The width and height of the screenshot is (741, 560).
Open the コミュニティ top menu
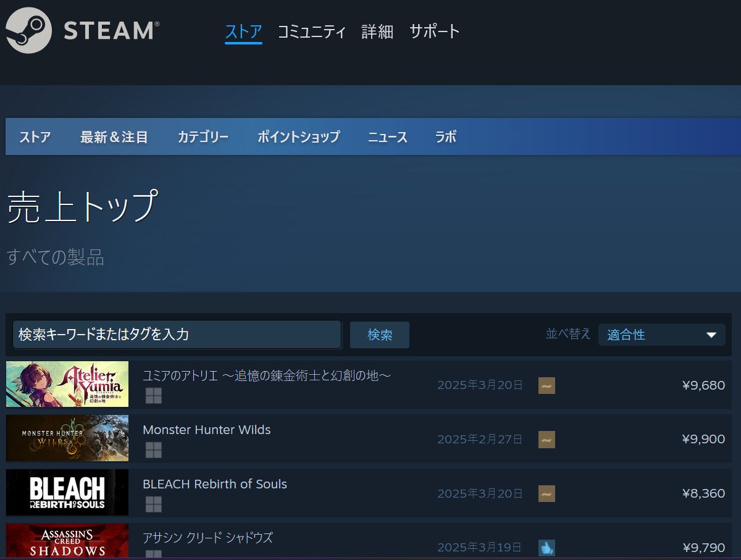[x=312, y=31]
